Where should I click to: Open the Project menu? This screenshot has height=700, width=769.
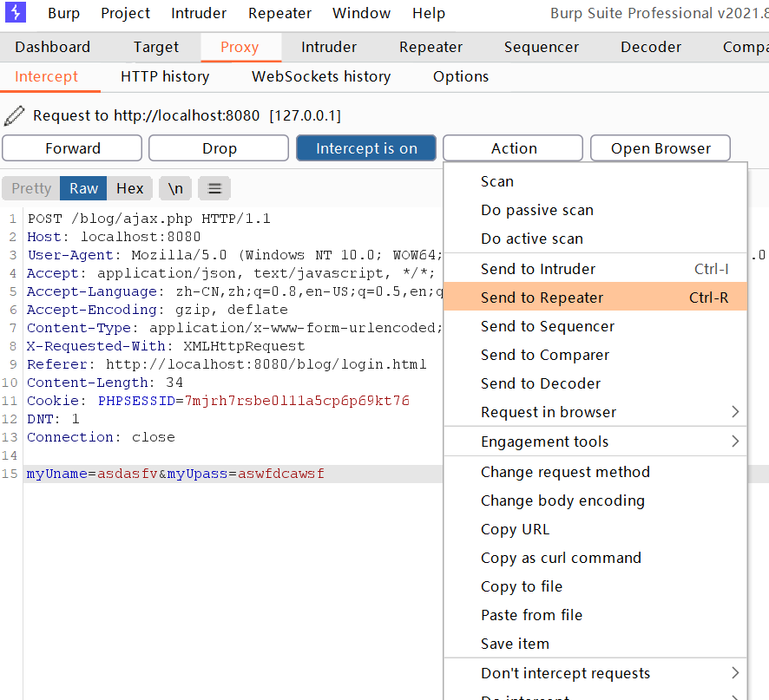pyautogui.click(x=125, y=13)
